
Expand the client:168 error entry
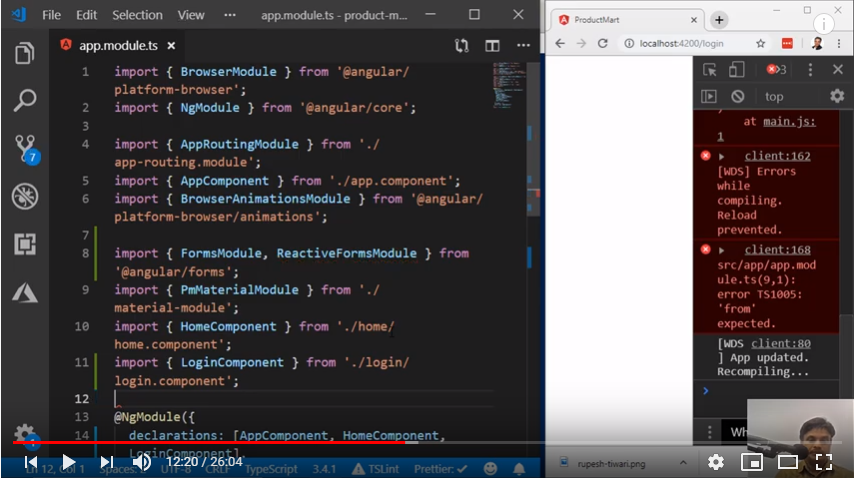coord(721,251)
